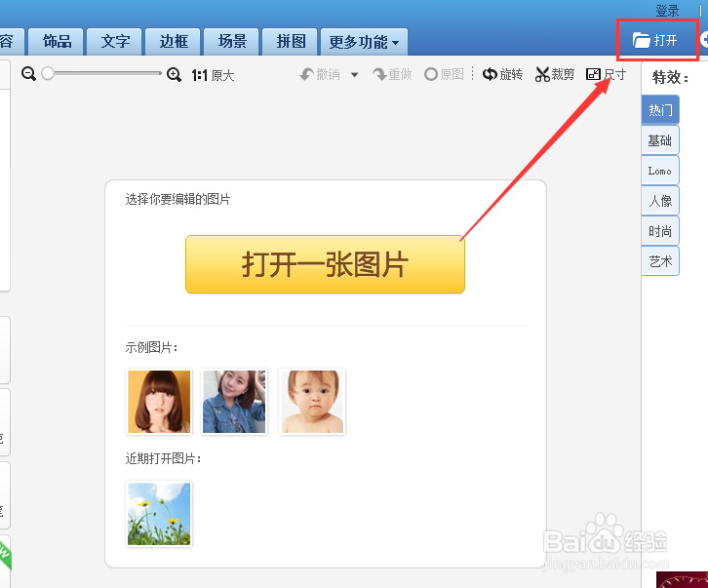Click the 登录 login link
The width and height of the screenshot is (708, 588).
(x=667, y=11)
